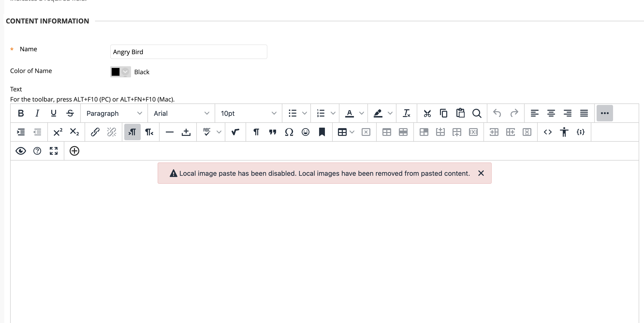Run the accessibility checker
This screenshot has width=644, height=323.
coord(564,132)
